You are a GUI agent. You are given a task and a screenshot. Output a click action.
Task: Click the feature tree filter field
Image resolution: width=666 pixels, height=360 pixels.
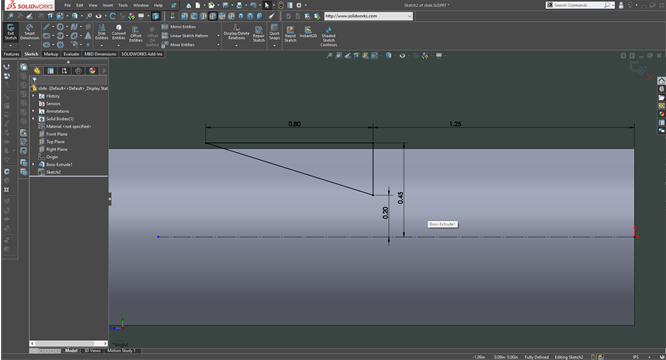[x=68, y=79]
